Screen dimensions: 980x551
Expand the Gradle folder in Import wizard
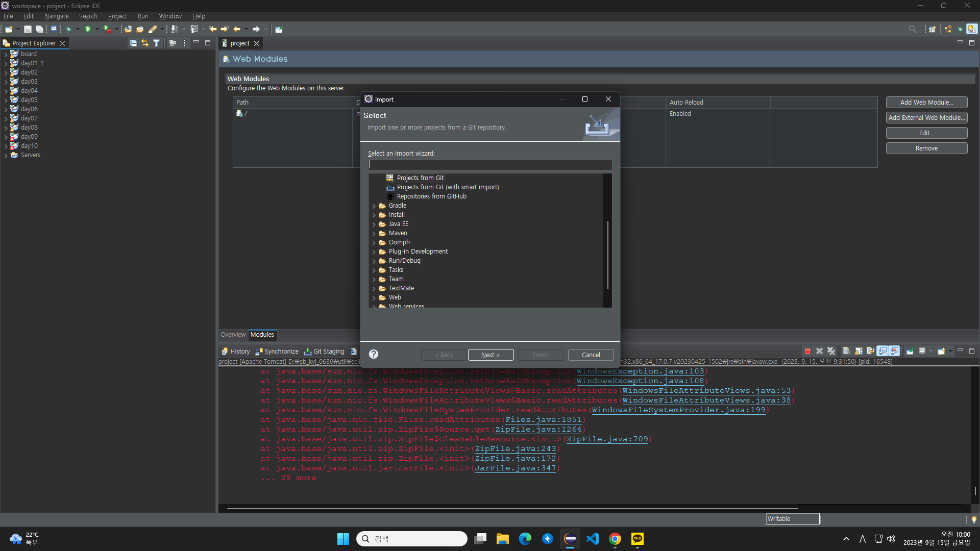(x=374, y=206)
